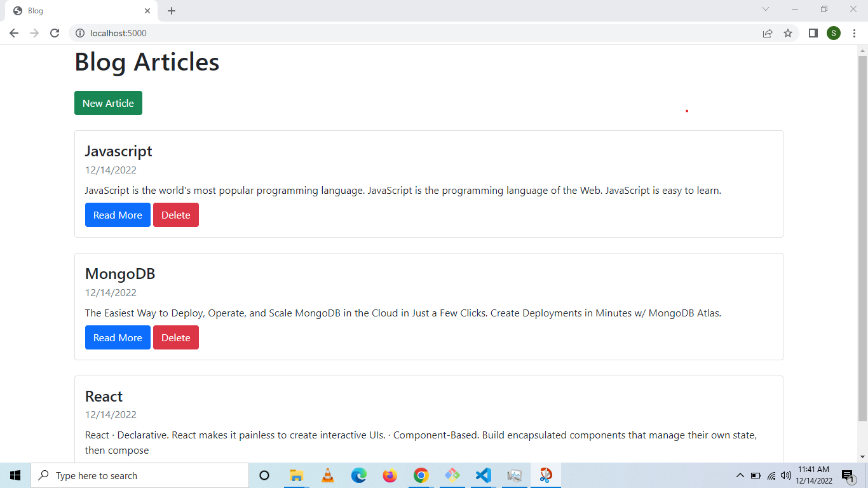
Task: Check battery status icon
Action: click(x=756, y=475)
